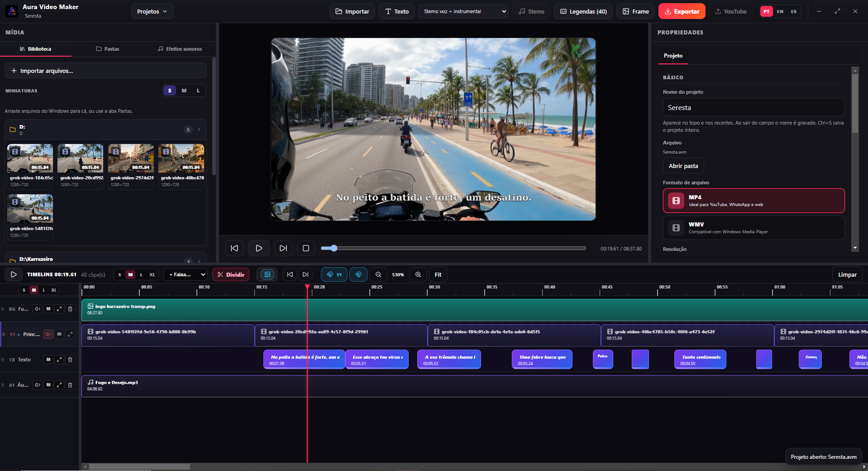The height and width of the screenshot is (471, 868).
Task: Expand A1 Áudio track height
Action: (x=59, y=385)
